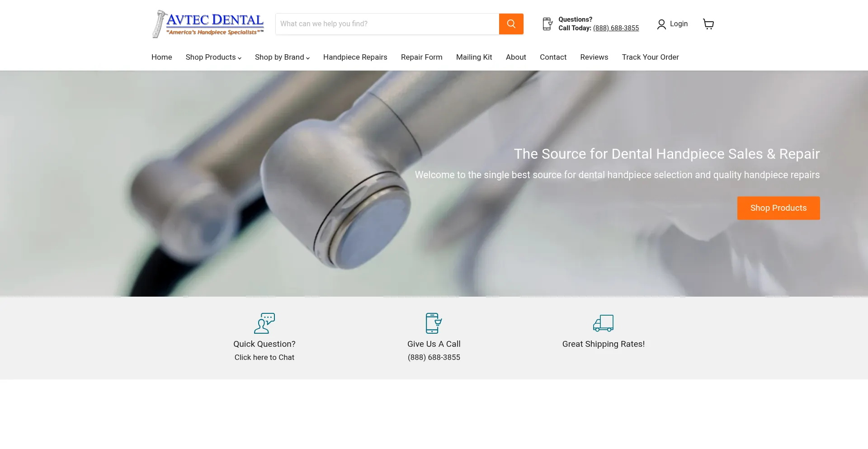The image size is (868, 449).
Task: Click the orange Shop Products hero button
Action: pyautogui.click(x=778, y=208)
